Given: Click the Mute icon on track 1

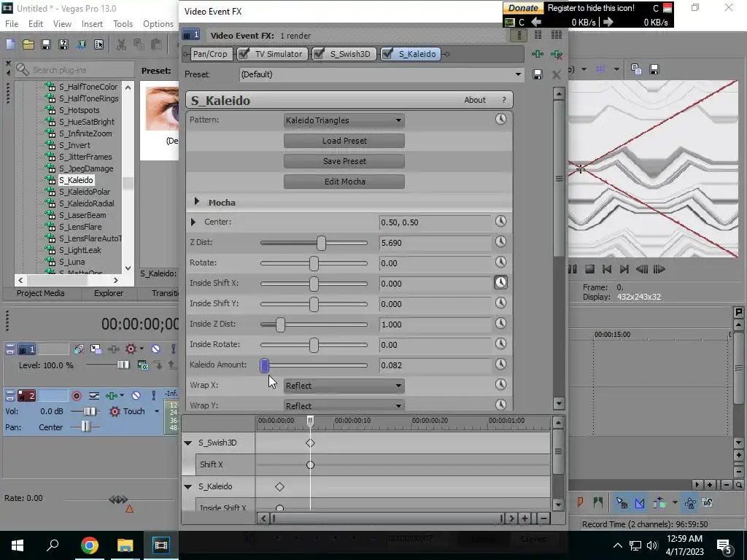Looking at the screenshot, I should (155, 349).
